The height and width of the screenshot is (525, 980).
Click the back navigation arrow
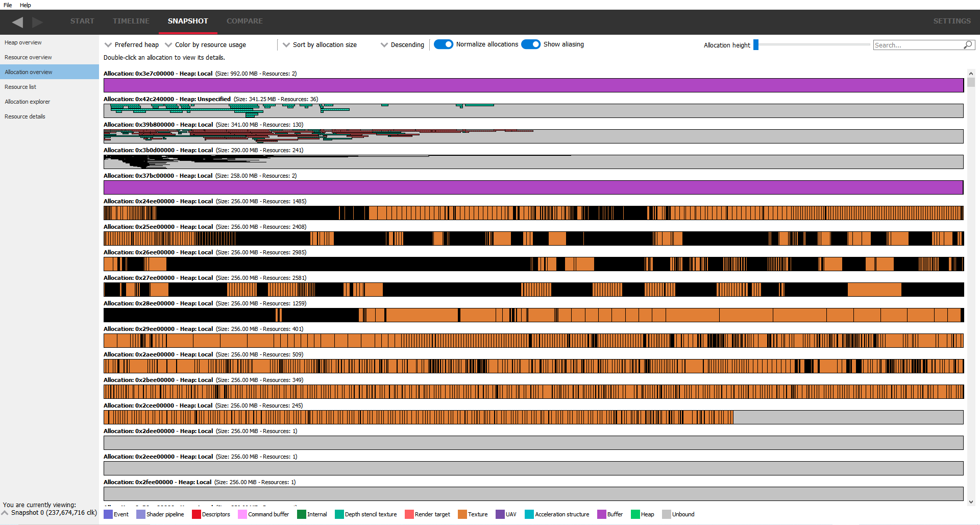(x=17, y=22)
